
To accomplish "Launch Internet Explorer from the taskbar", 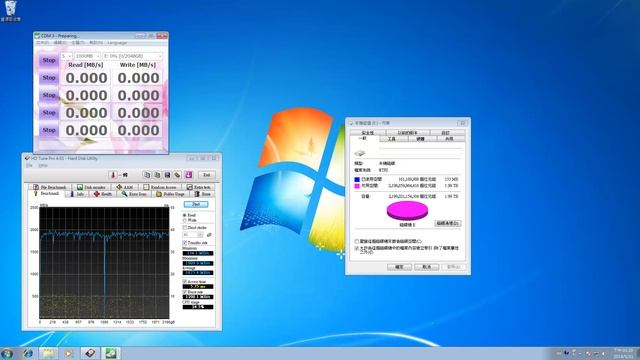I will coord(28,353).
